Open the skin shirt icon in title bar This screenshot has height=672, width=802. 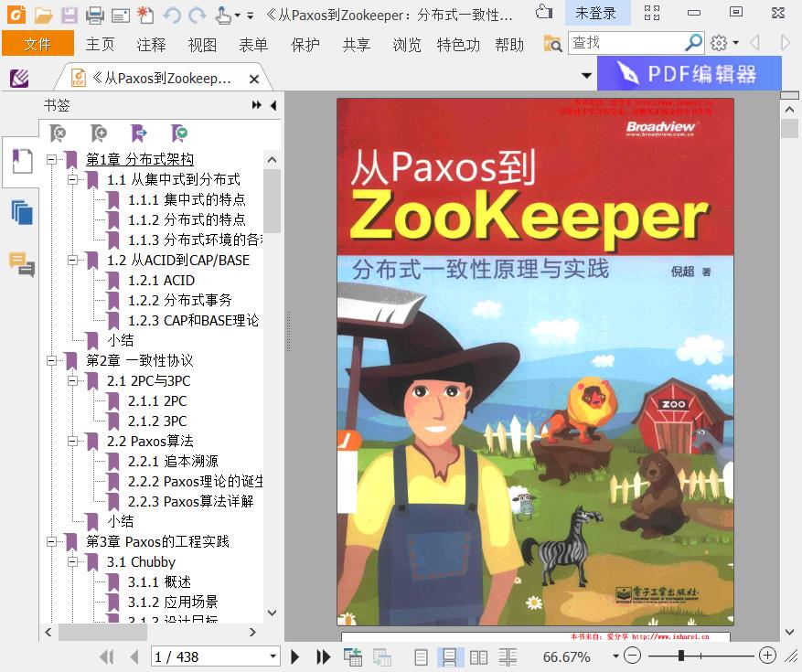pyautogui.click(x=544, y=12)
